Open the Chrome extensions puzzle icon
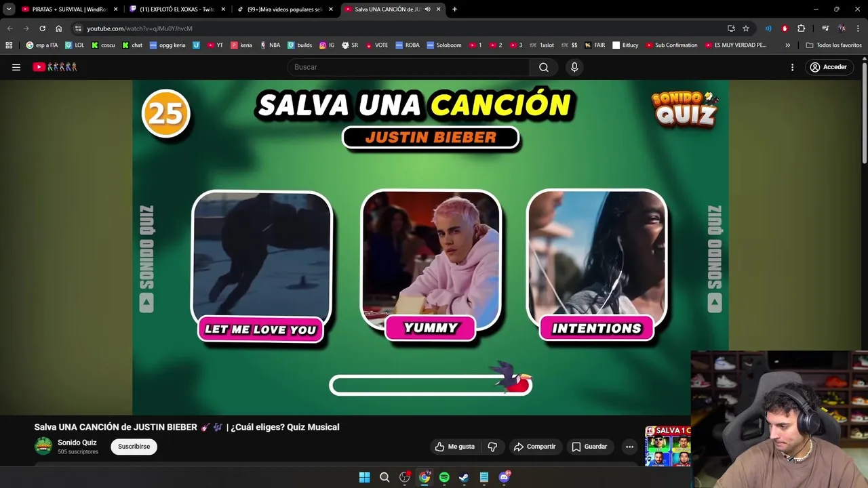 pos(802,28)
